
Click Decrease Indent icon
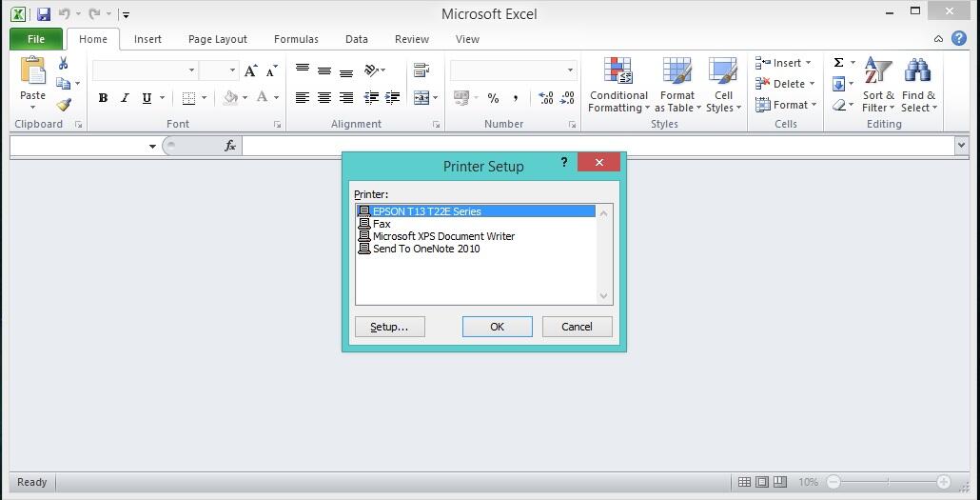coord(371,98)
